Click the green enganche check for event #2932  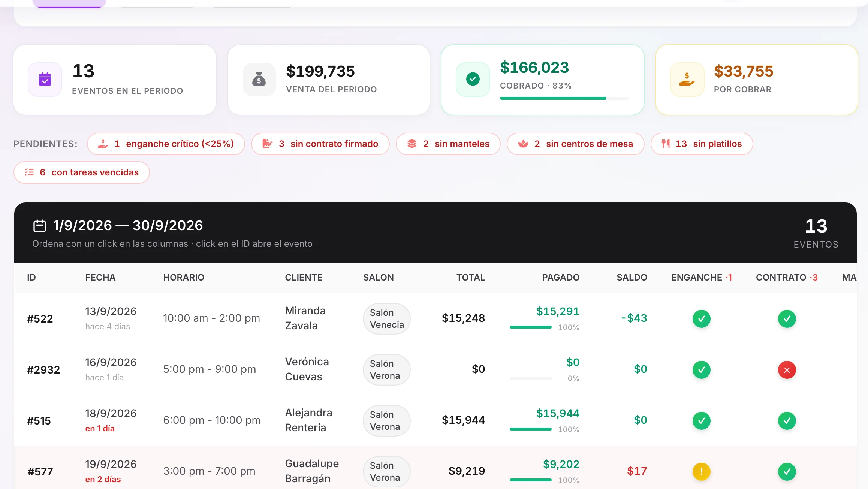point(702,370)
